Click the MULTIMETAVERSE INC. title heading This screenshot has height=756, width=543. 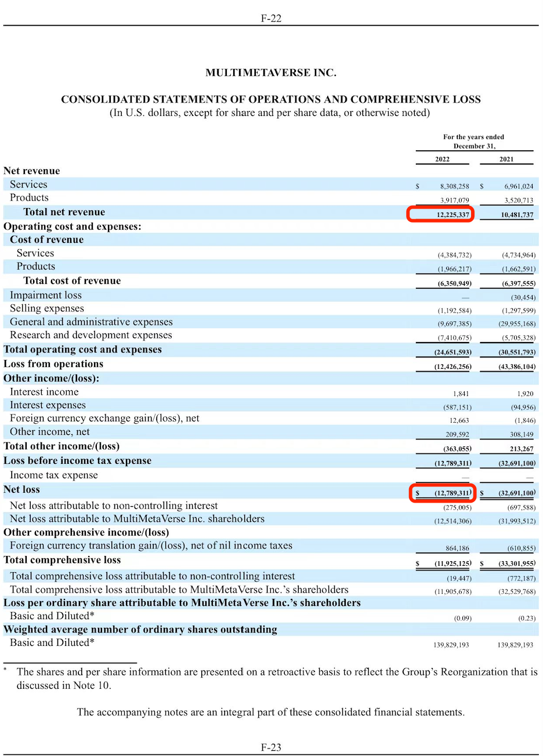(x=271, y=73)
